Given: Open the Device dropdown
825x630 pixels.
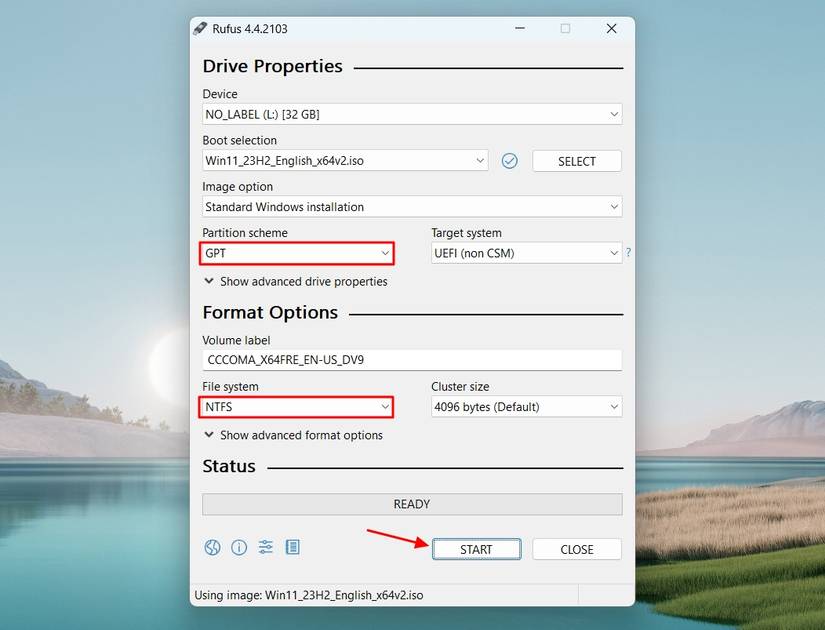Looking at the screenshot, I should click(412, 113).
